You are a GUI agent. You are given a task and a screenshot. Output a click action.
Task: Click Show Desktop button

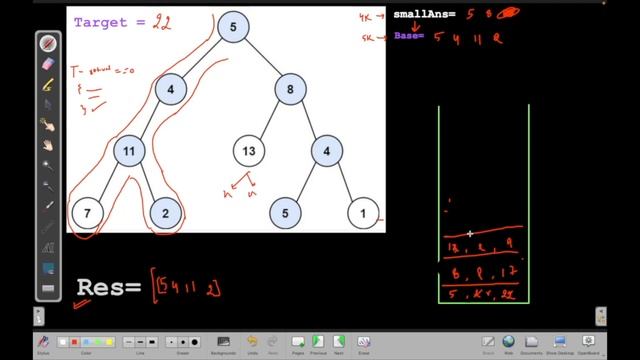560,344
